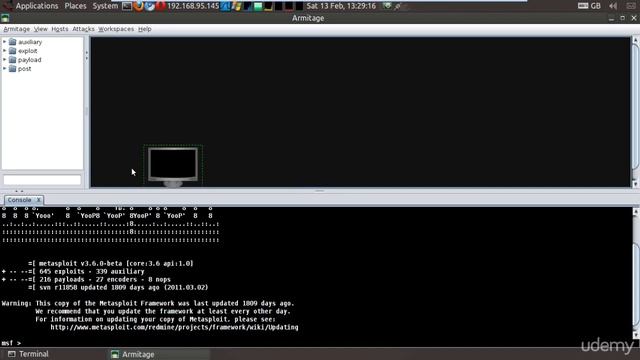Open the Places menu in top panel
This screenshot has width=640, height=360.
76,6
